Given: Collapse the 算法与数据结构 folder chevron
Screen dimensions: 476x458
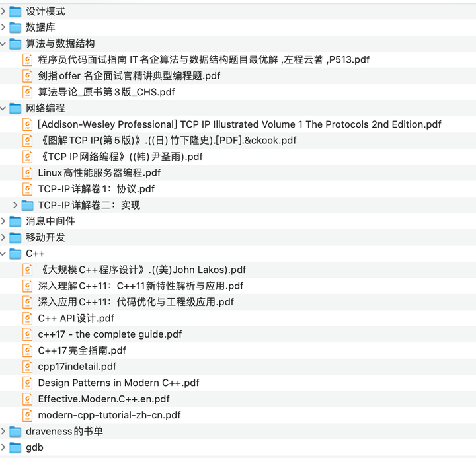Looking at the screenshot, I should [x=3, y=44].
